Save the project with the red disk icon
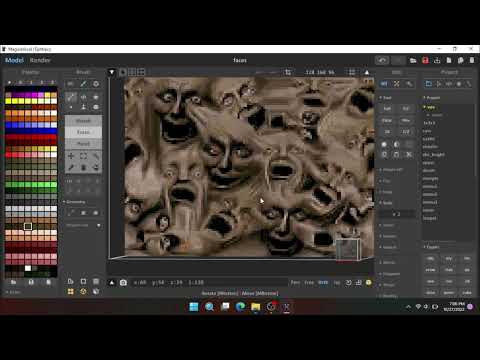Screen dimensions: 480x360 tap(425, 60)
